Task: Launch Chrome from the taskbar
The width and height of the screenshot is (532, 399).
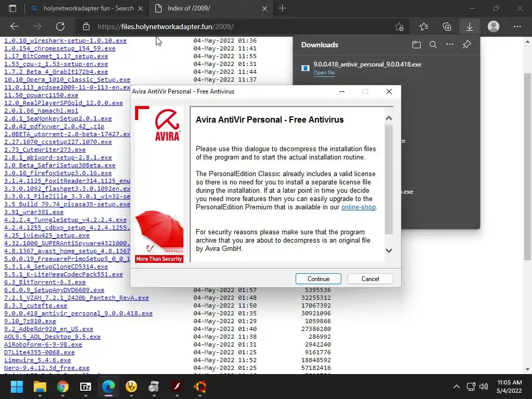Action: click(x=63, y=387)
